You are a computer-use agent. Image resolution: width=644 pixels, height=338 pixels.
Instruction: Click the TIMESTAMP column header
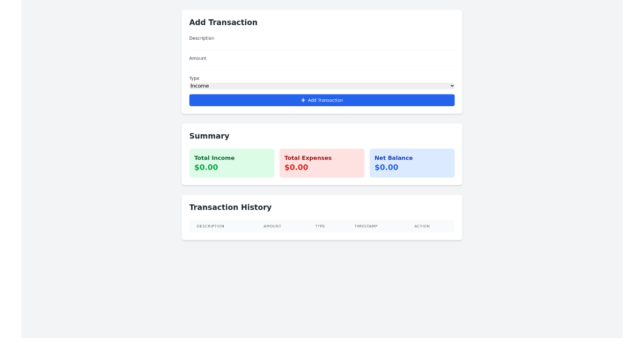pyautogui.click(x=365, y=226)
